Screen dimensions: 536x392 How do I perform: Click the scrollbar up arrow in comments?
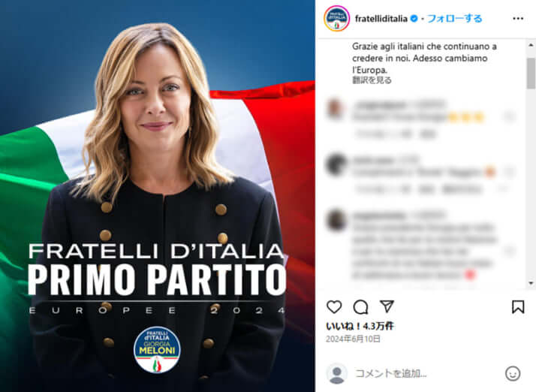pos(531,45)
